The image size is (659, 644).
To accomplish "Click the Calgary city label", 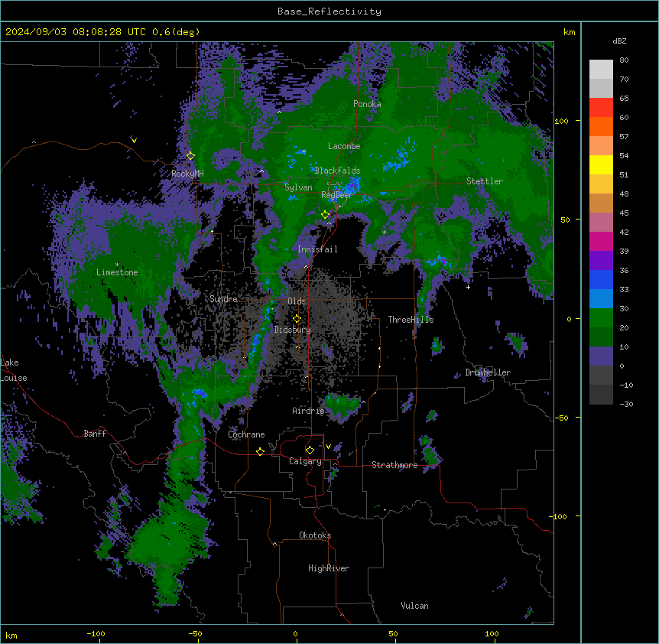I will click(x=306, y=461).
